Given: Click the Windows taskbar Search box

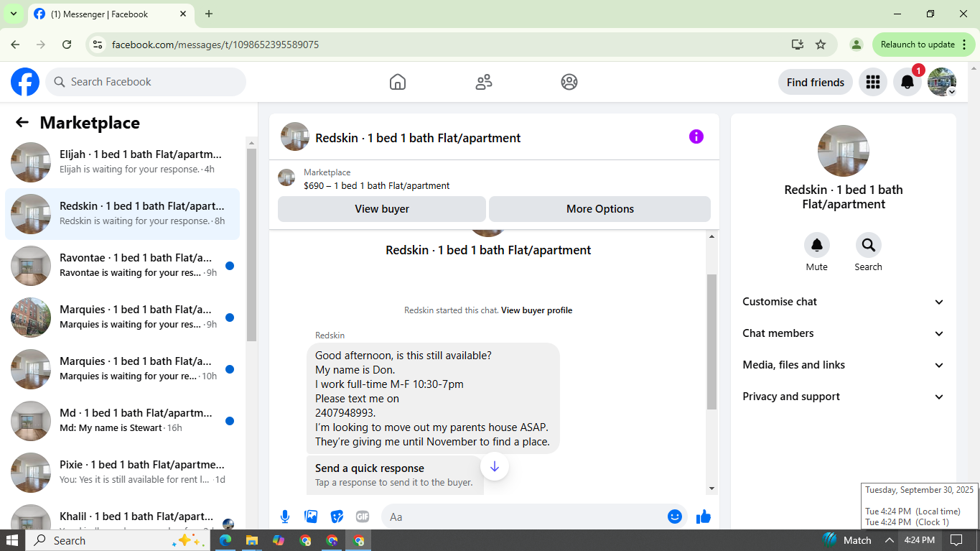Looking at the screenshot, I should coord(118,540).
